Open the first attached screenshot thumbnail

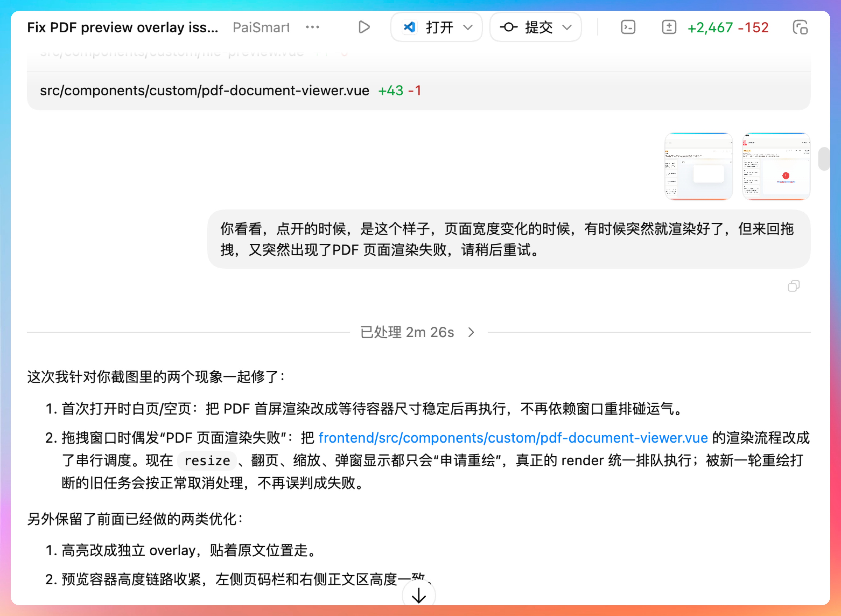[699, 166]
